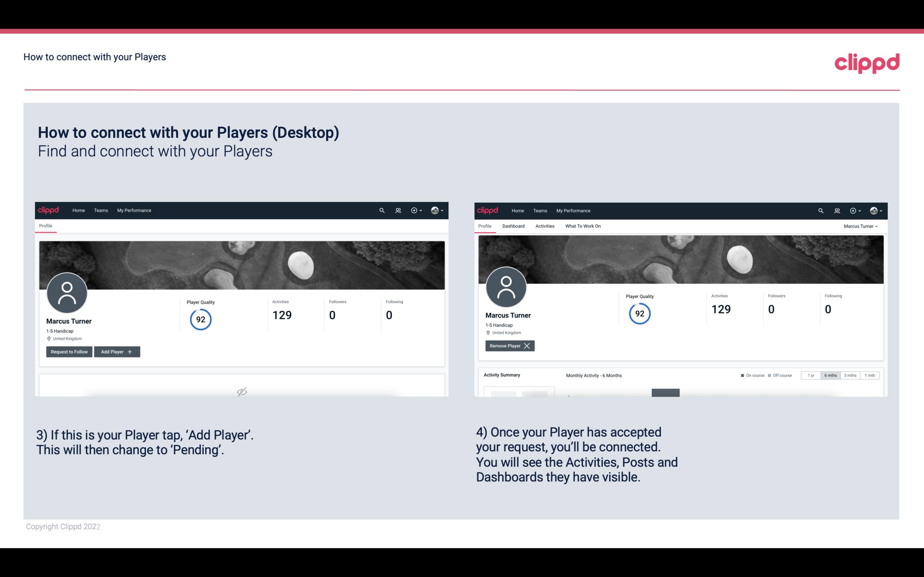Select the 'What To On' tab on profile
The width and height of the screenshot is (924, 577).
tap(583, 226)
